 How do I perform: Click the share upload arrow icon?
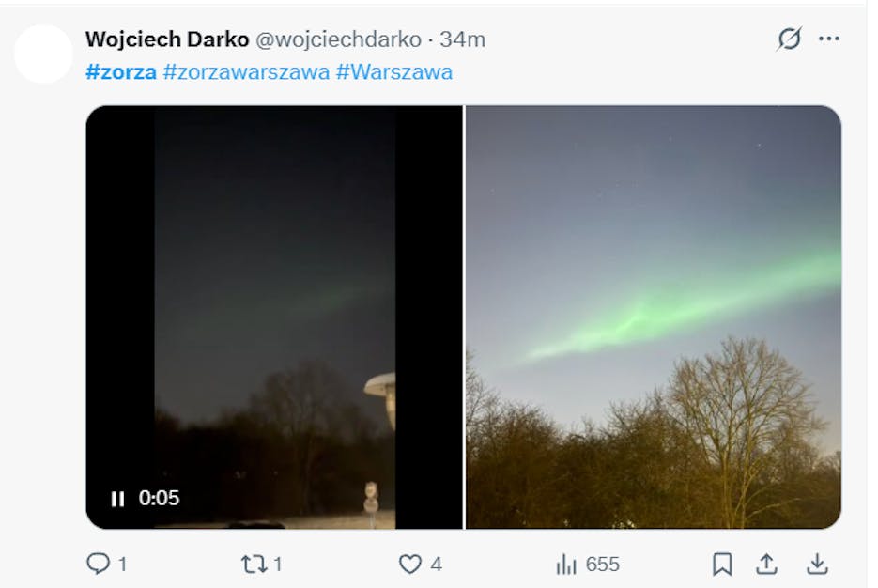pyautogui.click(x=767, y=564)
